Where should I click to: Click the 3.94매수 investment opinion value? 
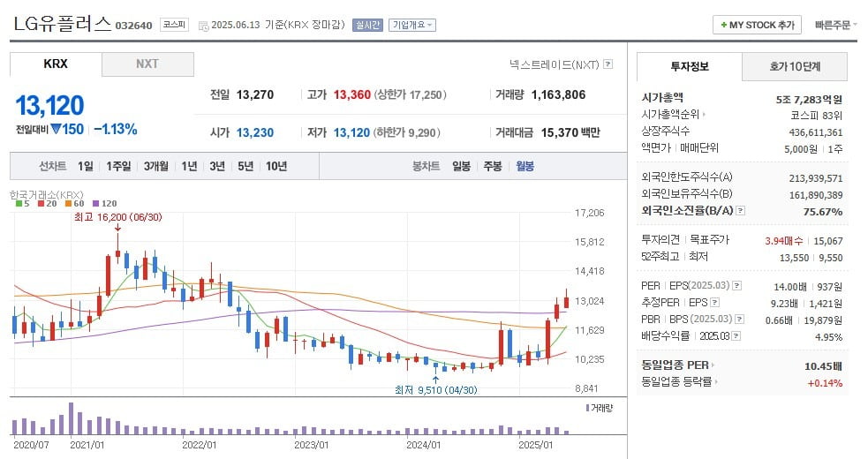(784, 241)
